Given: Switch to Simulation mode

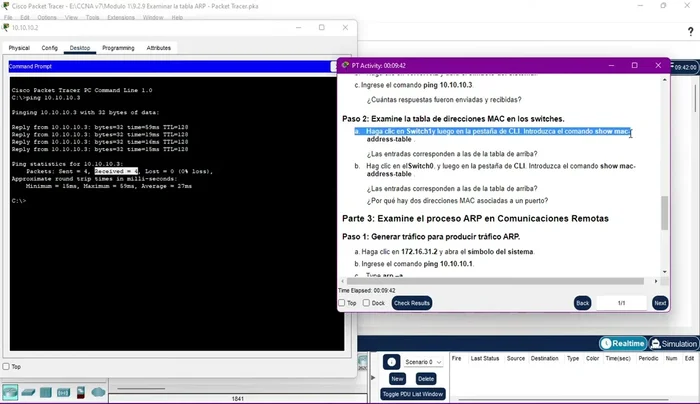Looking at the screenshot, I should coord(674,343).
